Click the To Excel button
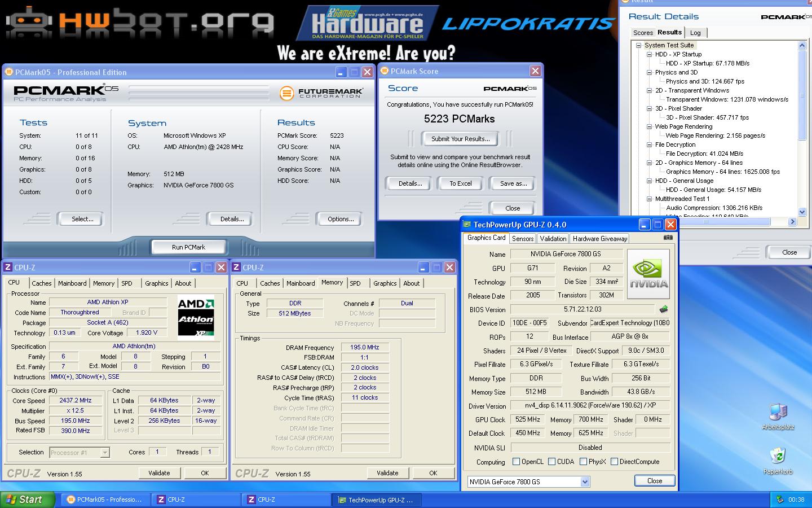 [x=461, y=183]
